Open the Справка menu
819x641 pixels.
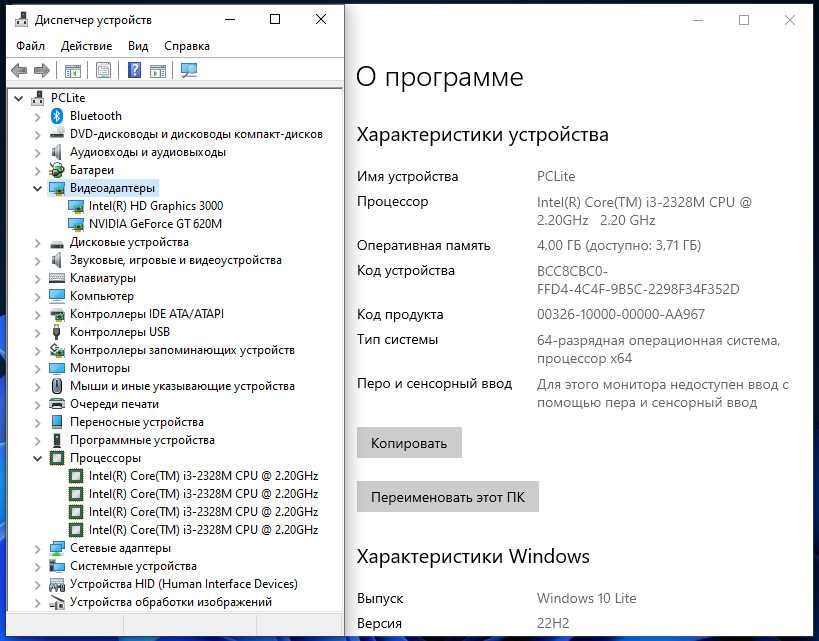click(186, 46)
